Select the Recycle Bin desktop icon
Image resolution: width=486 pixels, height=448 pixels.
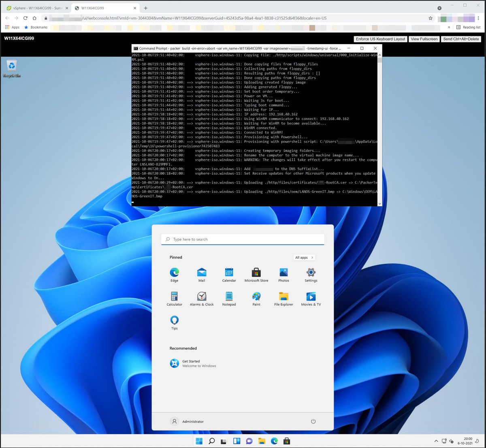tap(12, 68)
